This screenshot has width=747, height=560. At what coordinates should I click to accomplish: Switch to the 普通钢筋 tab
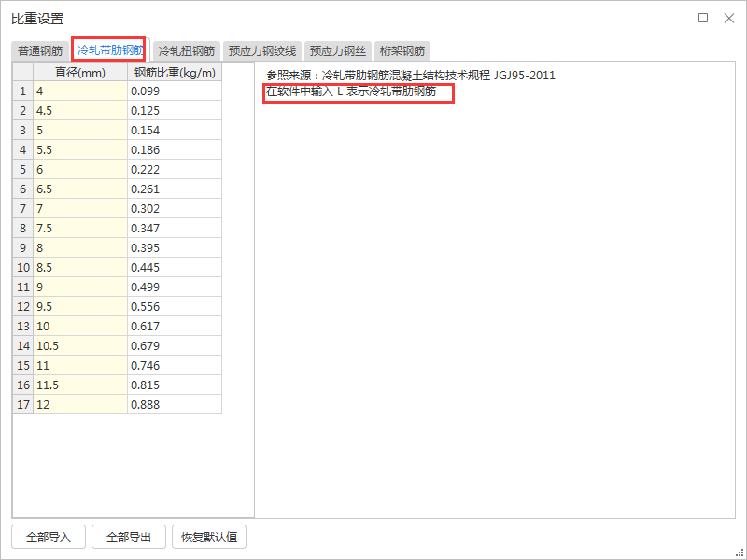coord(40,50)
